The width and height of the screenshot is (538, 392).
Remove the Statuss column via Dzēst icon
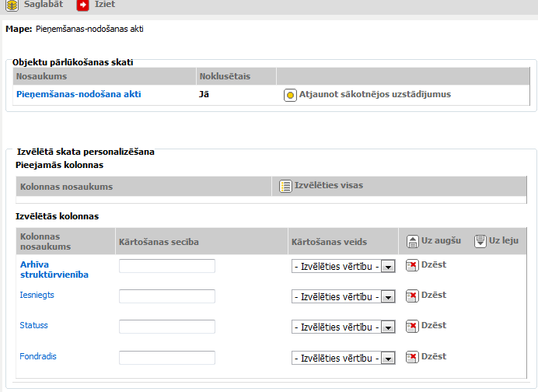pos(412,326)
